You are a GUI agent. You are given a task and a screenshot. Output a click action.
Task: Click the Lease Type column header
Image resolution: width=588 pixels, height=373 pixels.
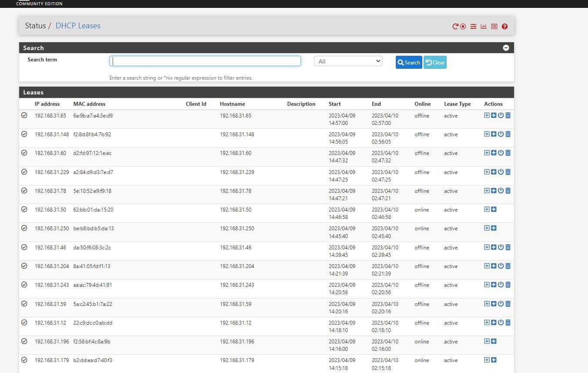point(457,104)
